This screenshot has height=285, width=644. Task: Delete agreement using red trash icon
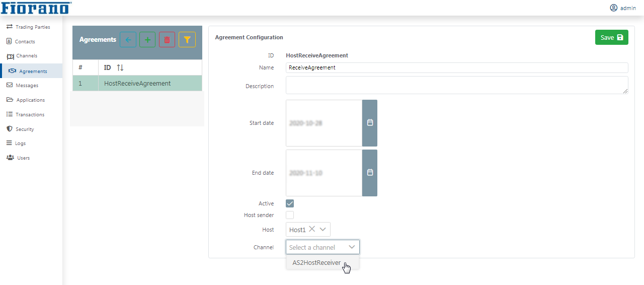point(167,39)
